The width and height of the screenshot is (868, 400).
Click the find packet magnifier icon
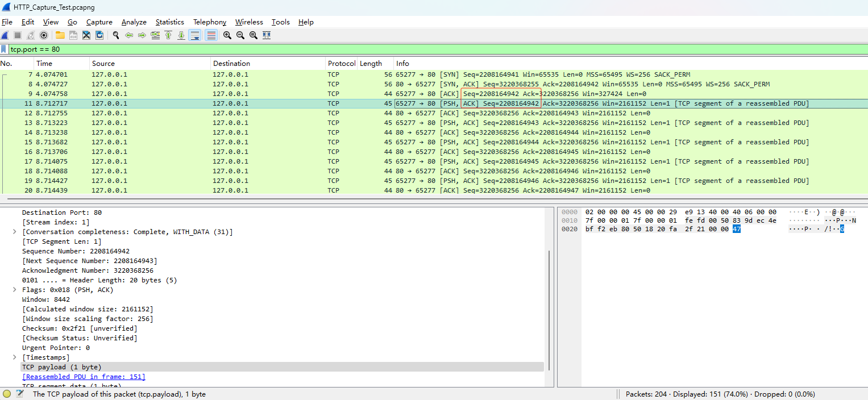(116, 35)
